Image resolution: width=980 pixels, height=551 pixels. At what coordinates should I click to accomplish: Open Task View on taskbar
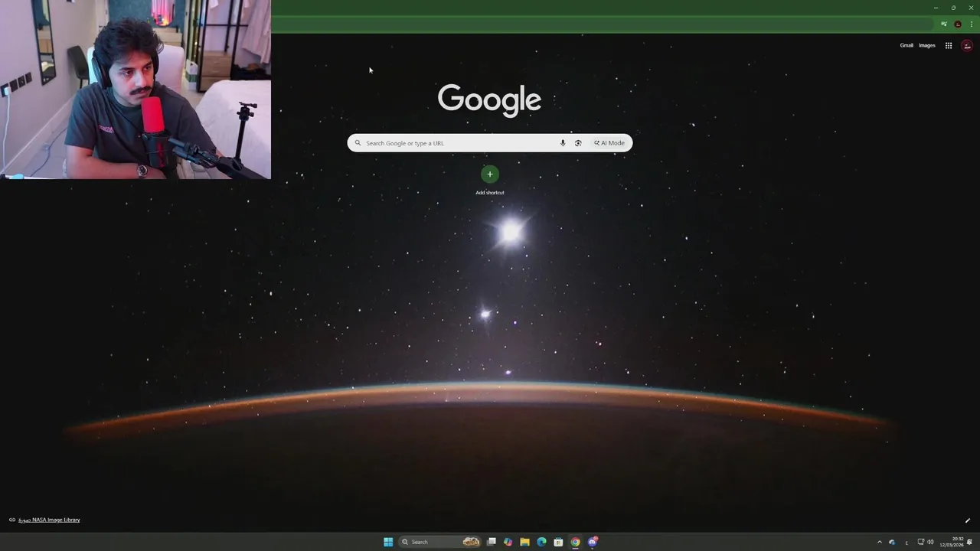(492, 542)
